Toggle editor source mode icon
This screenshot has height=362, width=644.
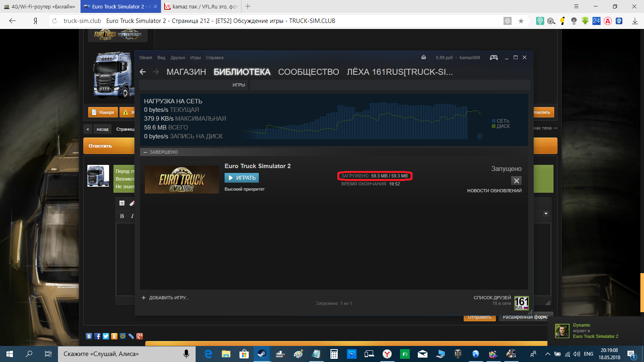point(122,203)
